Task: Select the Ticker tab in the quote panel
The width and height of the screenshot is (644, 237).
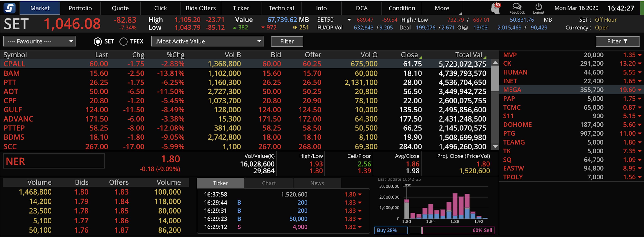Action: (x=221, y=183)
